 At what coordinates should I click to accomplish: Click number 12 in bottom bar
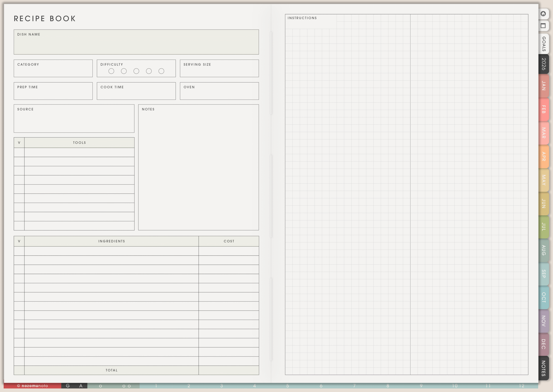click(x=522, y=386)
